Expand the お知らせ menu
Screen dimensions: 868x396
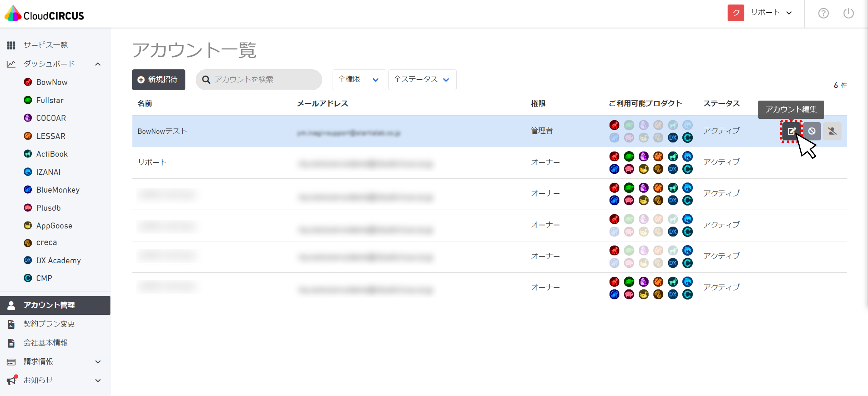(98, 380)
